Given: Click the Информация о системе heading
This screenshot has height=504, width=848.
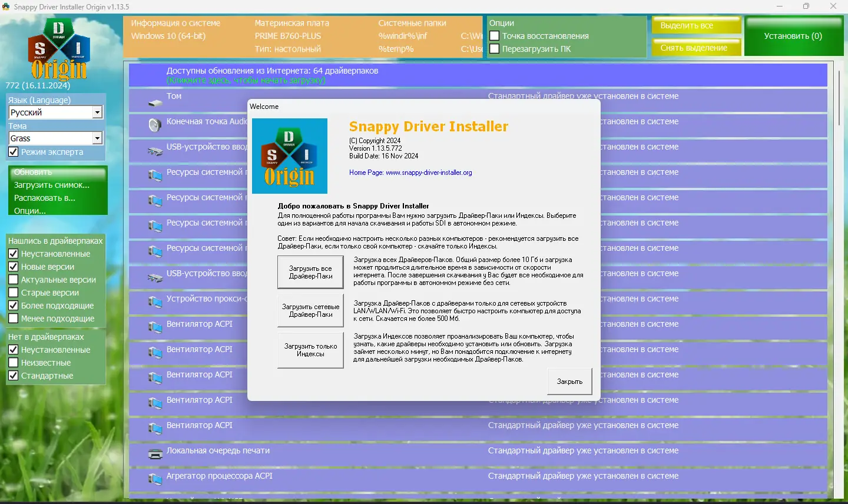Looking at the screenshot, I should (x=175, y=23).
